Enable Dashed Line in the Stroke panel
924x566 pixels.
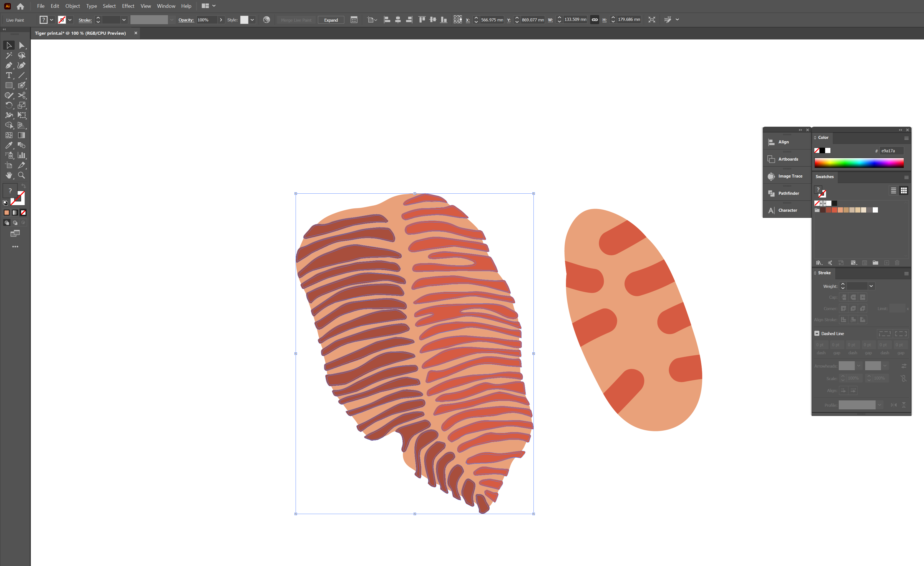pos(817,333)
